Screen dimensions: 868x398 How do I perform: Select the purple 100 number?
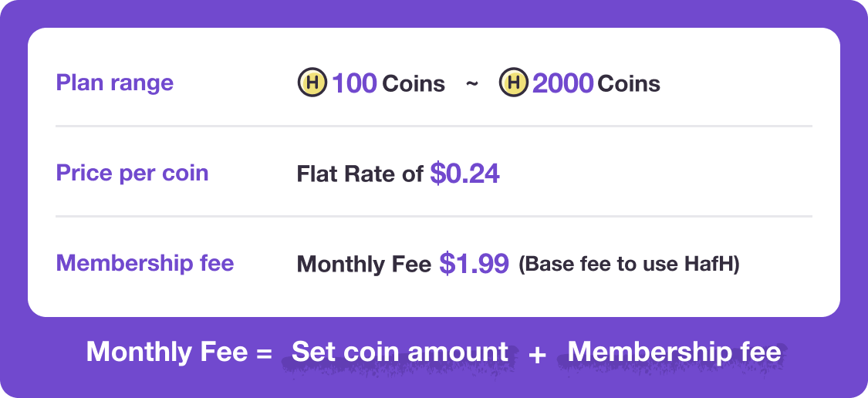(x=354, y=83)
